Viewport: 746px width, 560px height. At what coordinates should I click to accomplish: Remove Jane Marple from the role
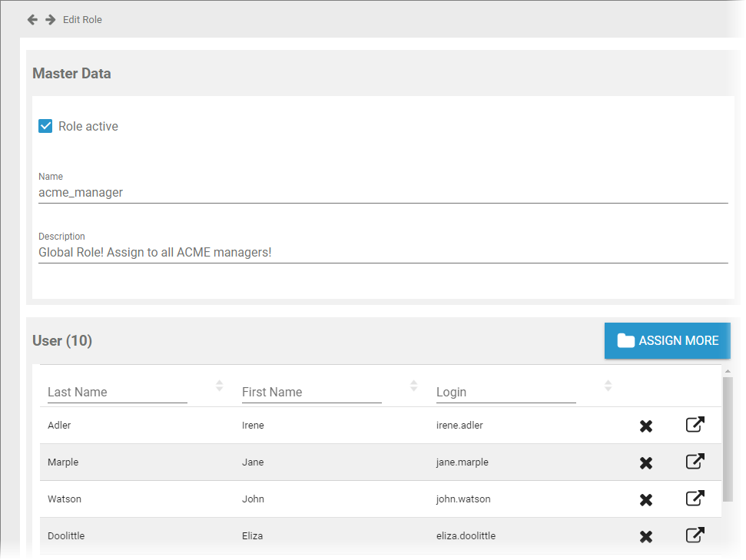(x=646, y=462)
